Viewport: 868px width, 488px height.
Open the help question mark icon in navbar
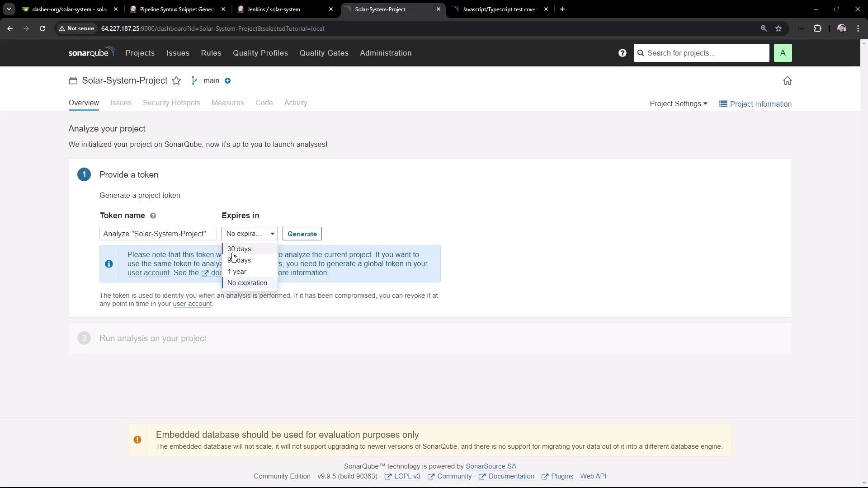(623, 53)
